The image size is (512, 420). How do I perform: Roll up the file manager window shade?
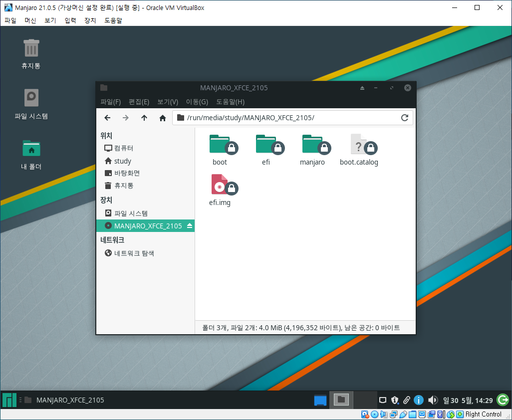click(x=362, y=88)
